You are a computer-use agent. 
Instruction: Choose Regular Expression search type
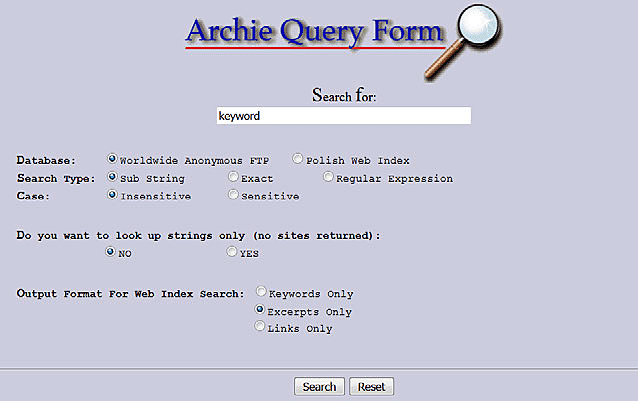[328, 177]
